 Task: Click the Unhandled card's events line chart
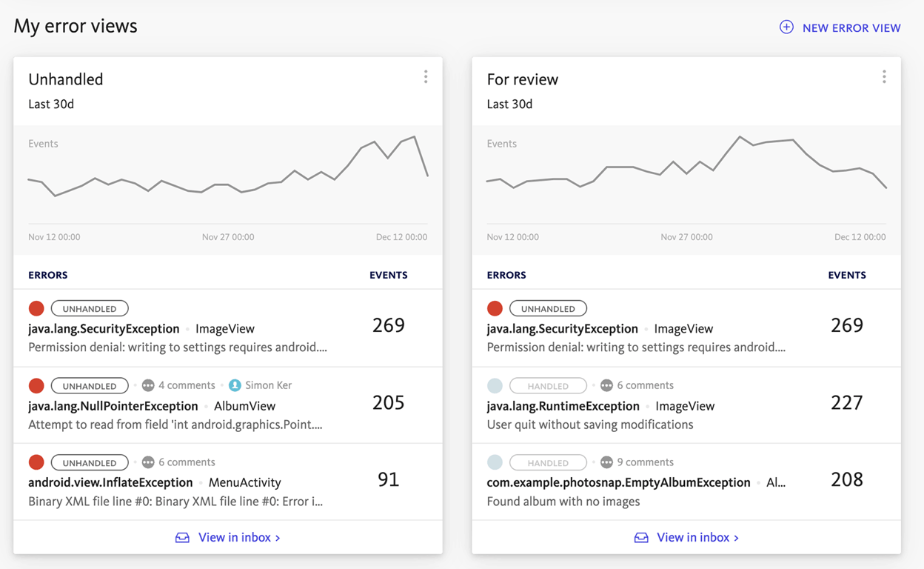(x=228, y=176)
